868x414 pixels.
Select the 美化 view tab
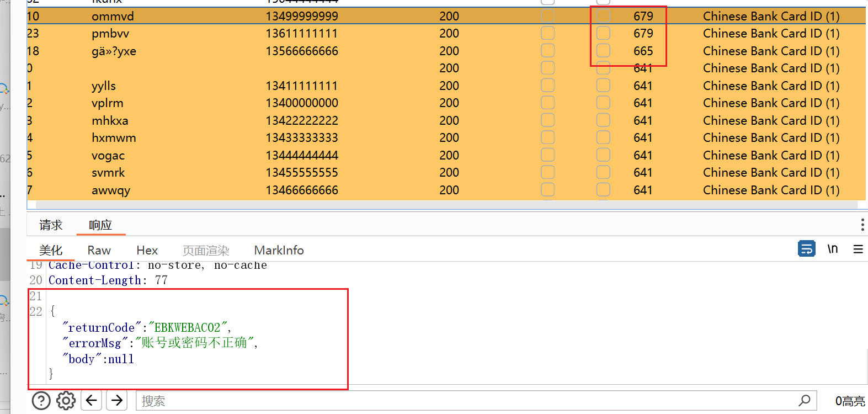pyautogui.click(x=51, y=251)
